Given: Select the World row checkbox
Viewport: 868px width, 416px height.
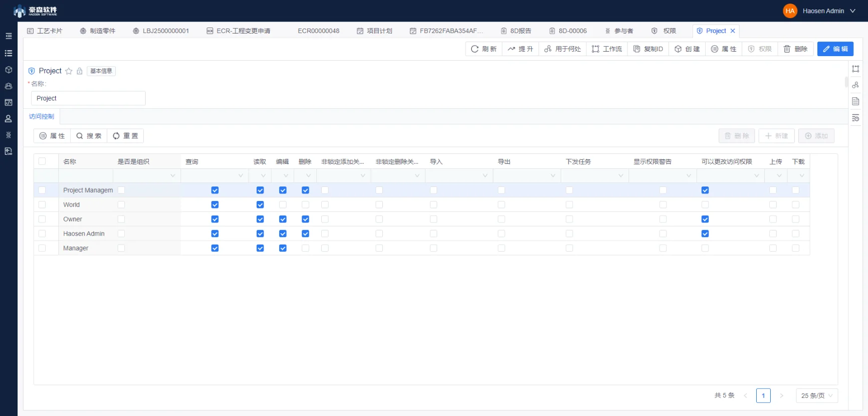Looking at the screenshot, I should point(42,204).
